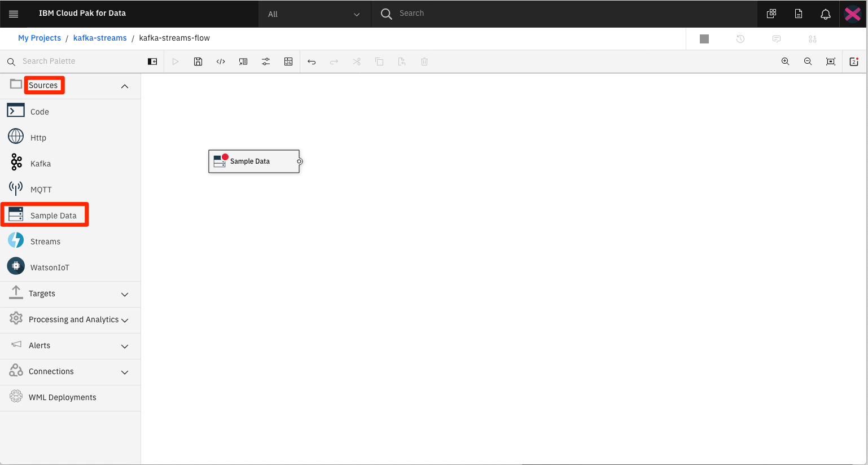The height and width of the screenshot is (465, 868).
Task: Zoom out on the canvas
Action: tap(808, 62)
